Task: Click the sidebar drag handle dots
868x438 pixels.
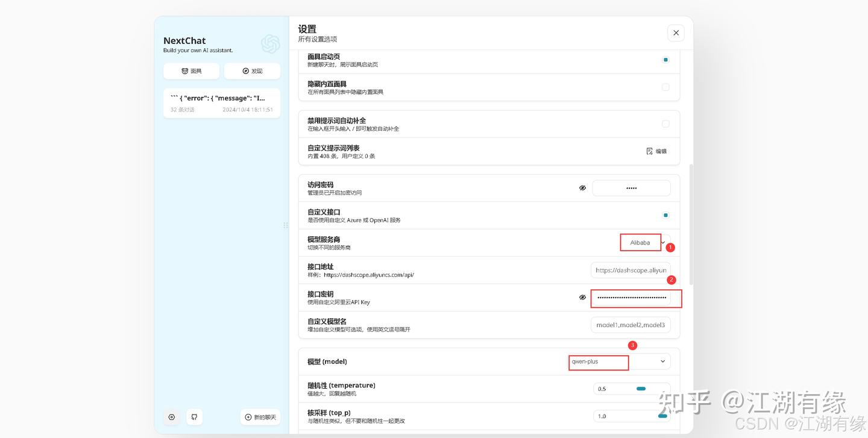Action: pos(286,225)
